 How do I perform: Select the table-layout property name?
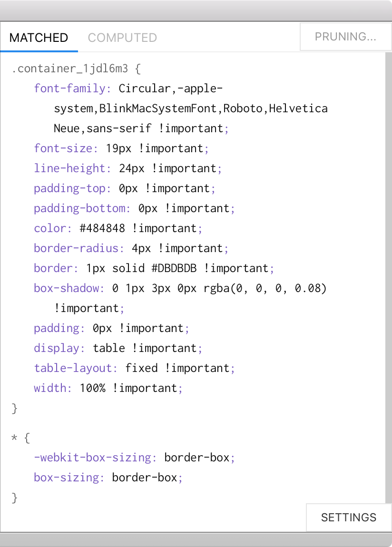coord(72,368)
